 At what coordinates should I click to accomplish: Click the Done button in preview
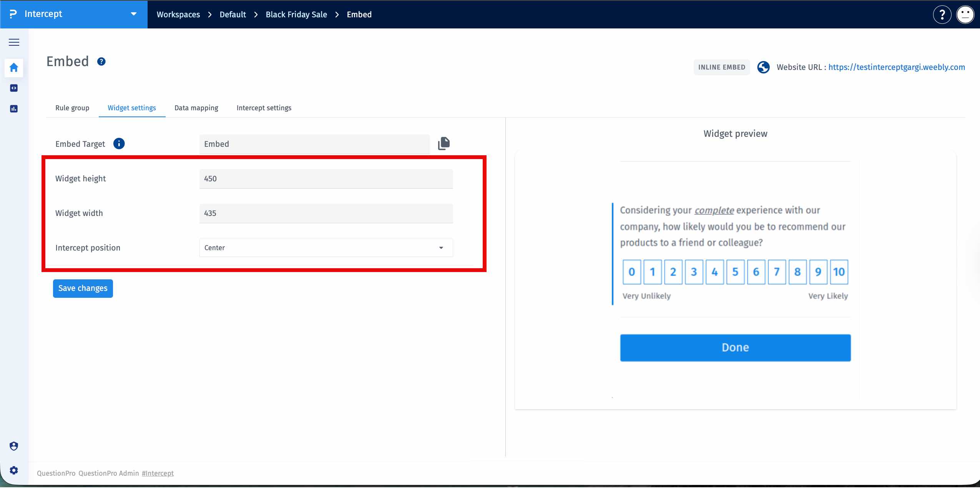[735, 348]
